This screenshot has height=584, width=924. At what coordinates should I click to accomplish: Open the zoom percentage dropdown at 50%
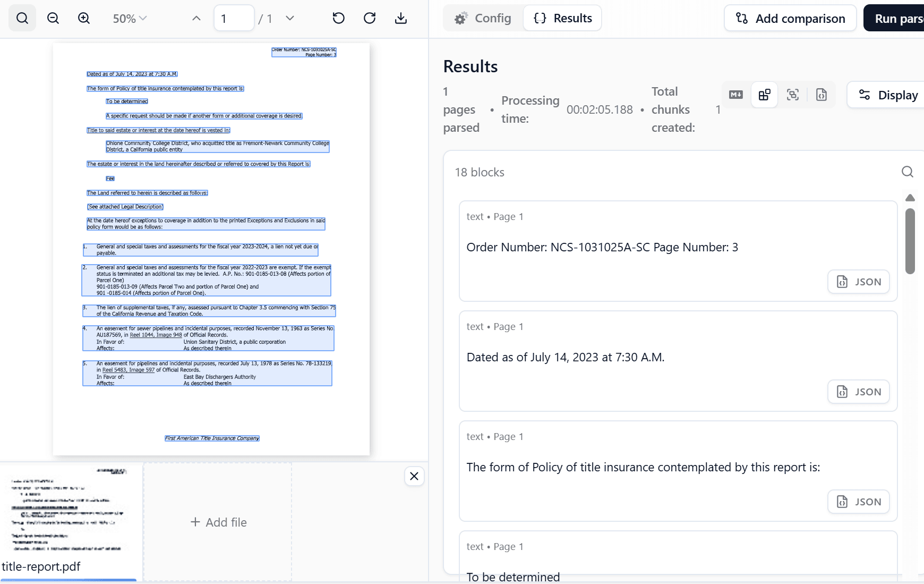tap(129, 18)
